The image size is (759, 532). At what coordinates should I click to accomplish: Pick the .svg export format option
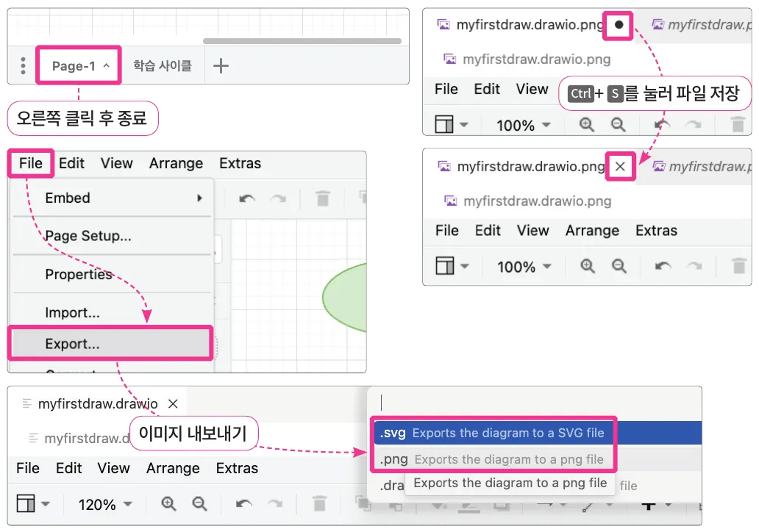pos(538,433)
